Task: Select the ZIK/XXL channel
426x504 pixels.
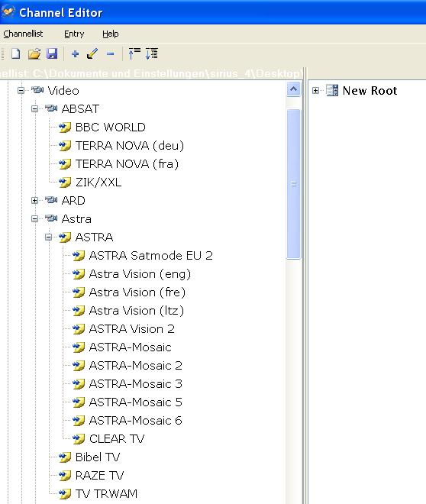Action: pyautogui.click(x=98, y=183)
